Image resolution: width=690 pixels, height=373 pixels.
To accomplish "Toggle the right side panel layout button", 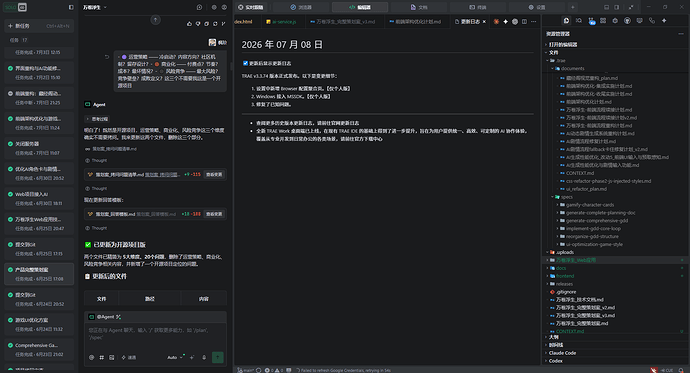I will point(617,7).
